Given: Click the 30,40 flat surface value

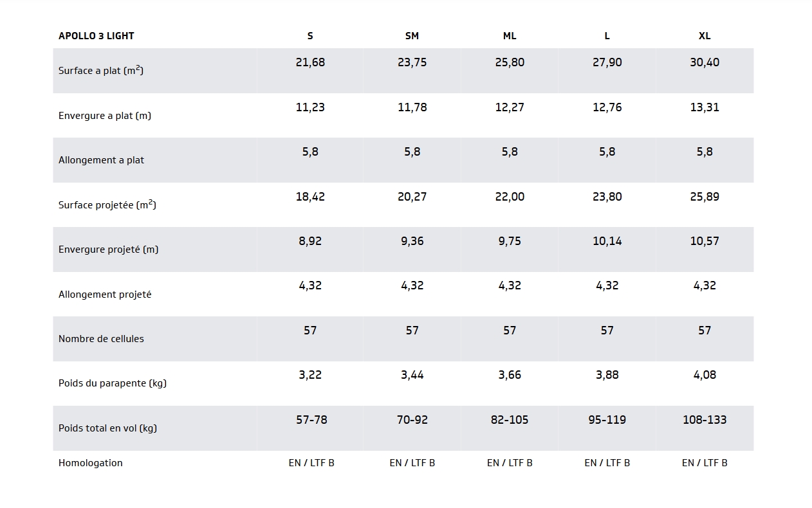Looking at the screenshot, I should click(x=705, y=62).
